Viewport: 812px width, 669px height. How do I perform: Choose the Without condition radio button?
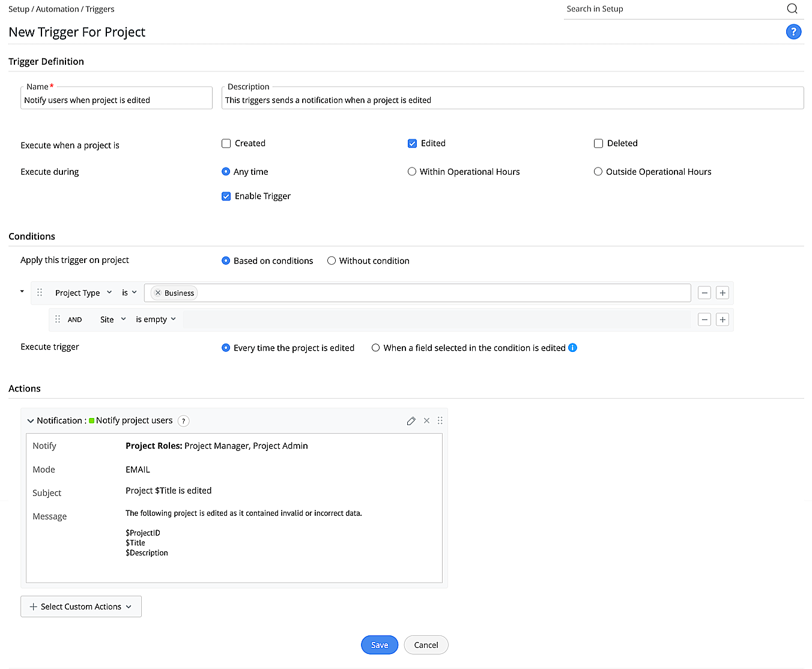click(332, 261)
